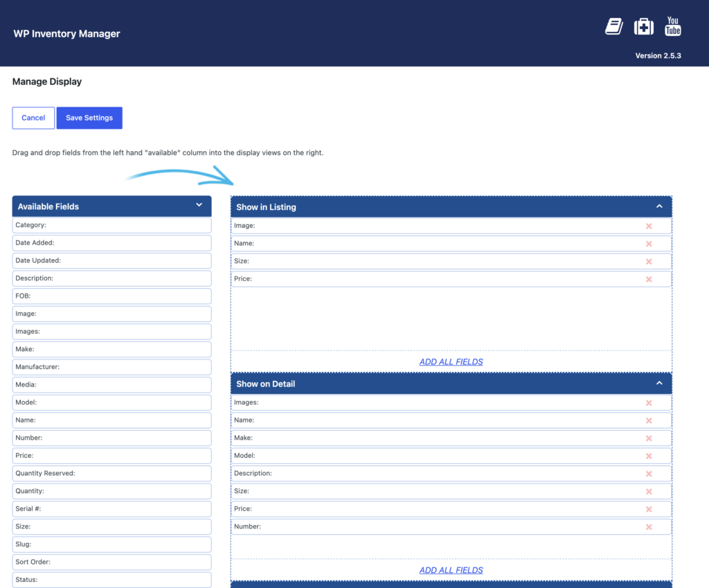Click the Description row in Show on Detail

pos(451,473)
